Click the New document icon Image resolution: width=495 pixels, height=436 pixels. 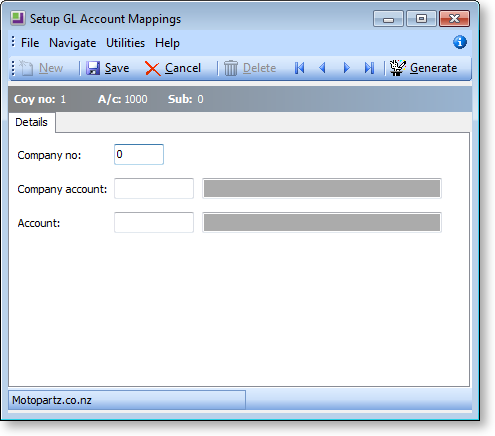[26, 68]
